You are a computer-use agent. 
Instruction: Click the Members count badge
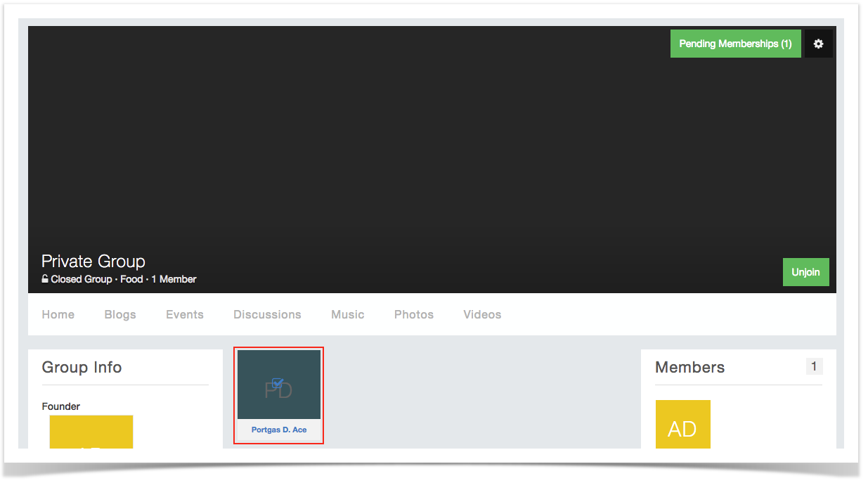tap(814, 366)
